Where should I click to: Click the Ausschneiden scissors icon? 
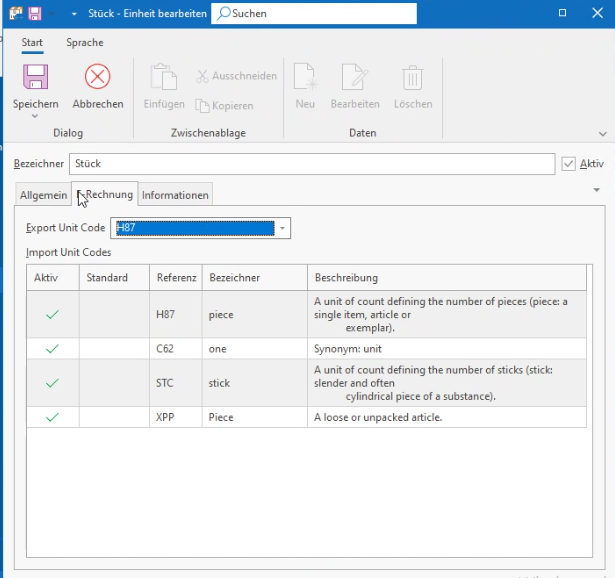coord(203,76)
